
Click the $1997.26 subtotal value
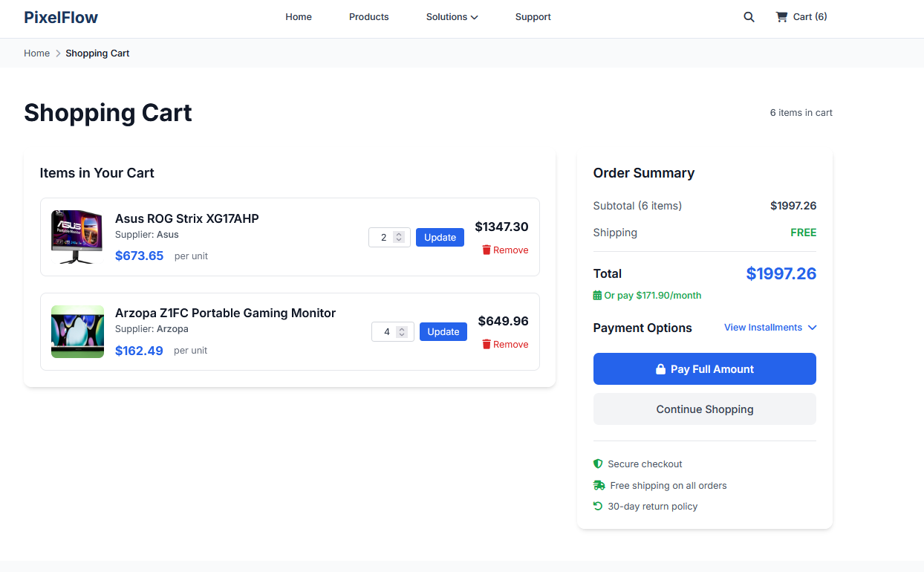793,206
